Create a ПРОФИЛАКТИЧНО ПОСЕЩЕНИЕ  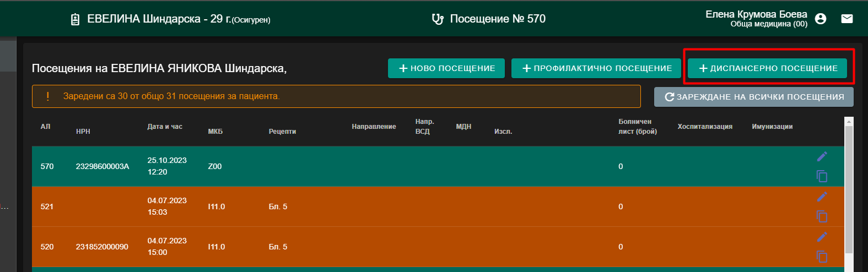click(597, 68)
